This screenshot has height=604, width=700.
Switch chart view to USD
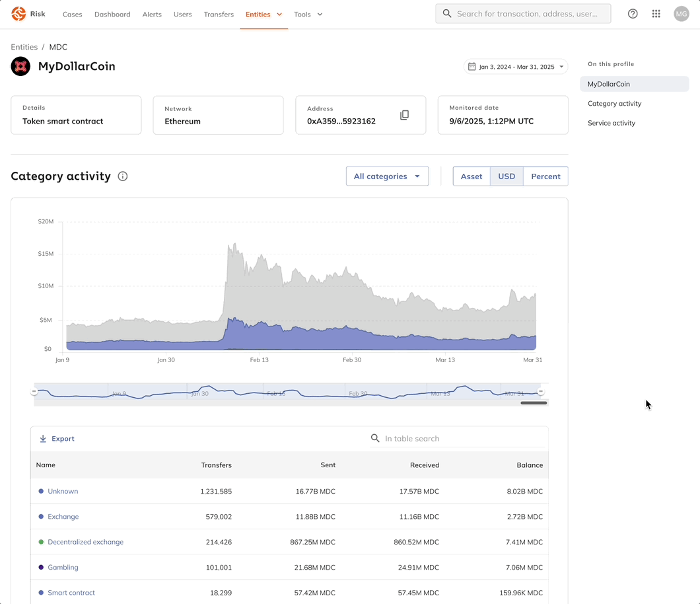tap(507, 176)
